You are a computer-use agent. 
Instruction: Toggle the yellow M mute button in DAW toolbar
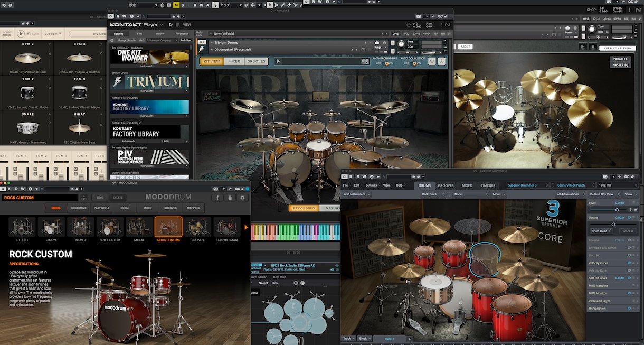pyautogui.click(x=176, y=5)
